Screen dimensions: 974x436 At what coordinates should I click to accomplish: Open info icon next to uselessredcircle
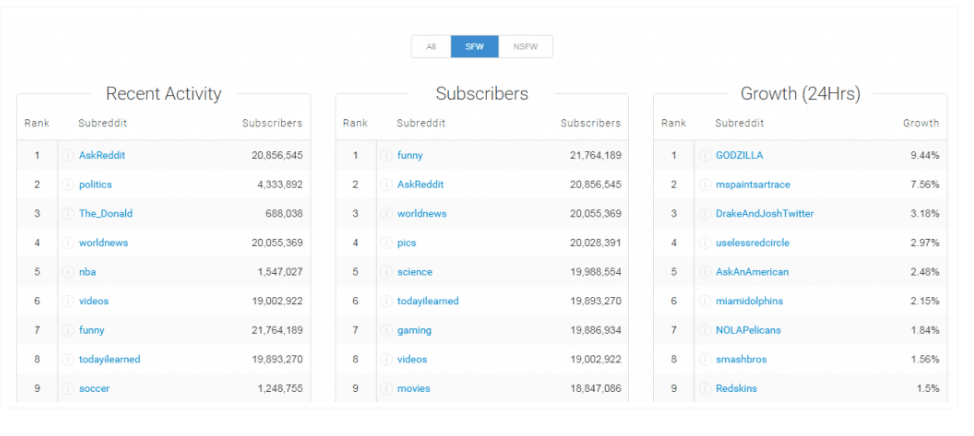pyautogui.click(x=704, y=243)
